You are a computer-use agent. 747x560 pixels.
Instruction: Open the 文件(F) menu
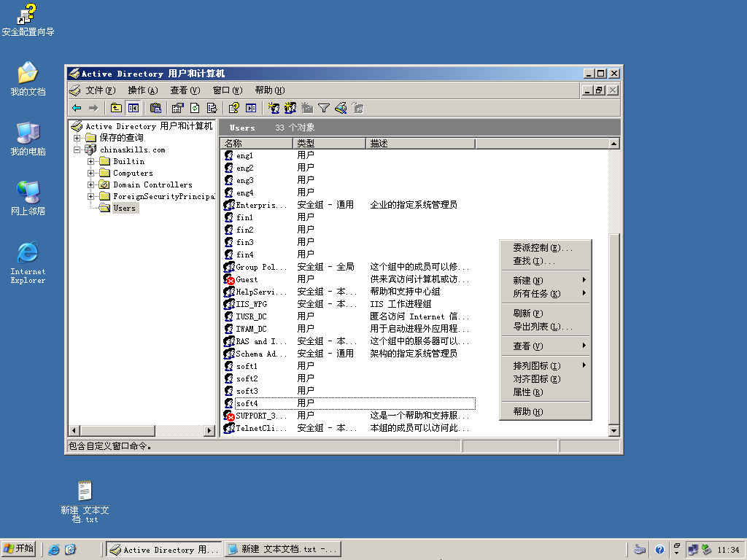(101, 90)
